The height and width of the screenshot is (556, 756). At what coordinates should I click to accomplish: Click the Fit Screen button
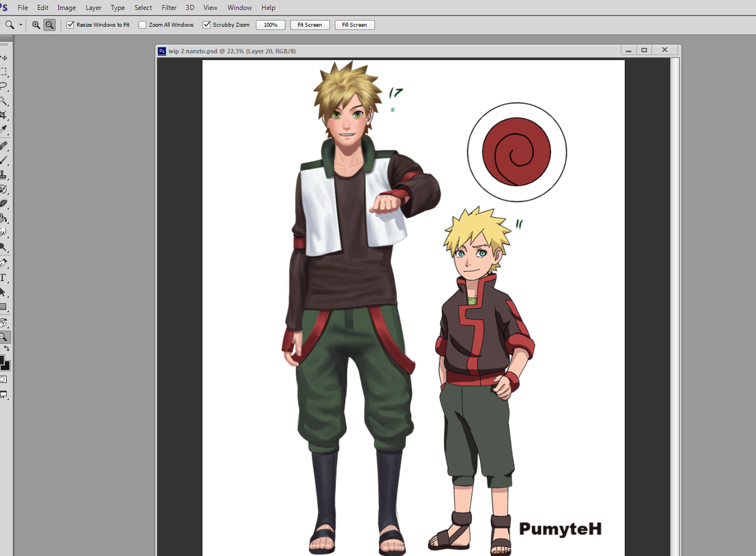310,25
